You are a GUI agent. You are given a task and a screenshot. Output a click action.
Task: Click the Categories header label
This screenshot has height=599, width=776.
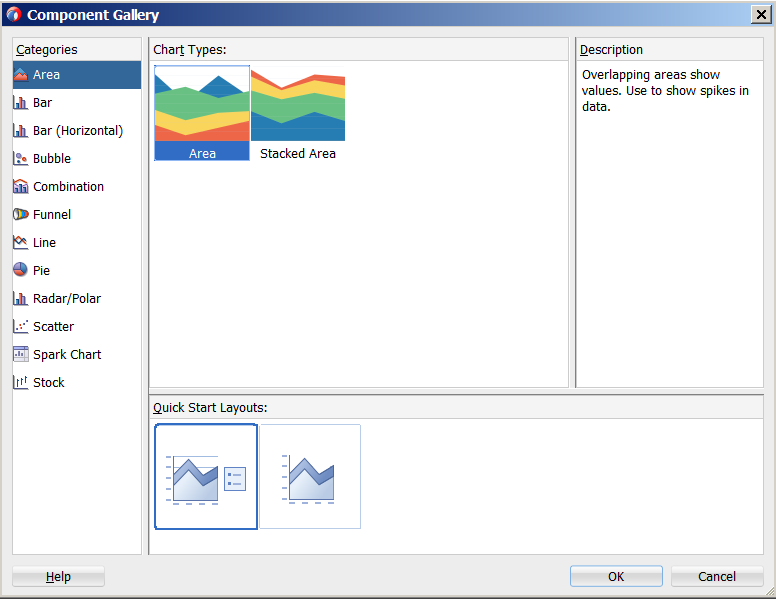click(x=47, y=50)
